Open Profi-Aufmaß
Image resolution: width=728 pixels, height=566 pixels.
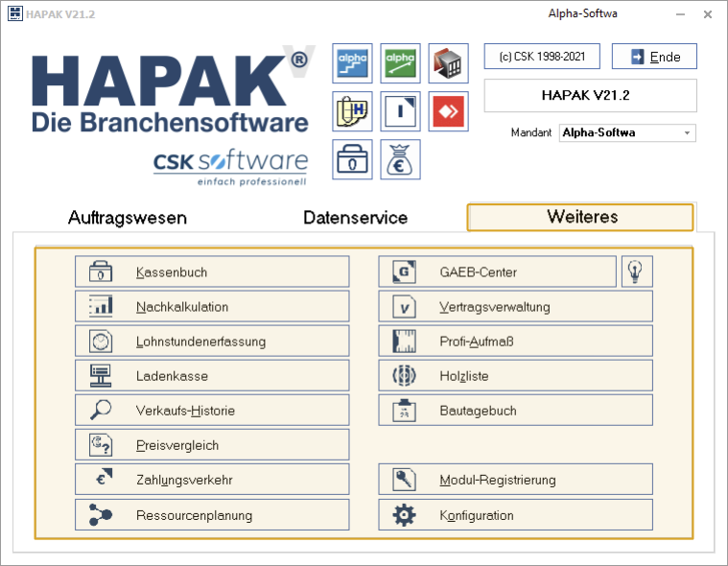[x=515, y=342]
